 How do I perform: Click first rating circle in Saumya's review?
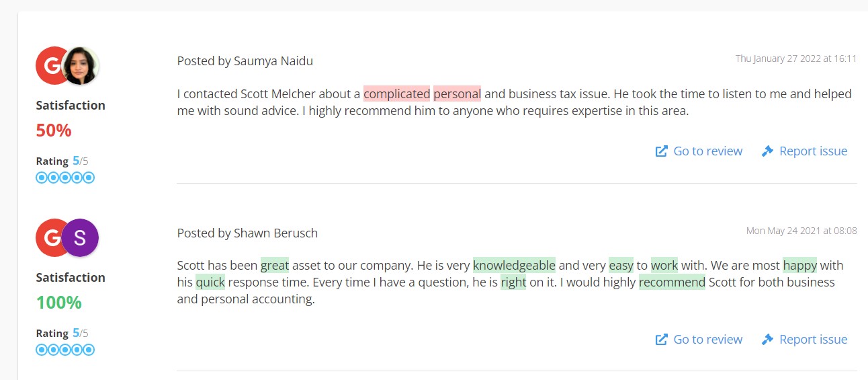(42, 178)
